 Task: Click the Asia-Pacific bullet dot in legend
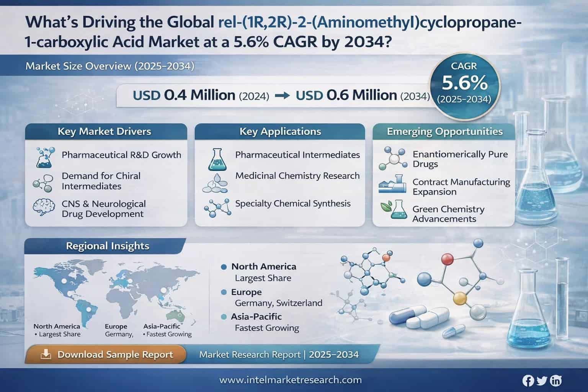(x=224, y=317)
